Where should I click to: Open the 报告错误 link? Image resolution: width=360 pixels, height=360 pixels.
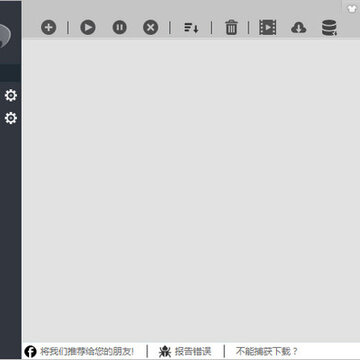[193, 351]
